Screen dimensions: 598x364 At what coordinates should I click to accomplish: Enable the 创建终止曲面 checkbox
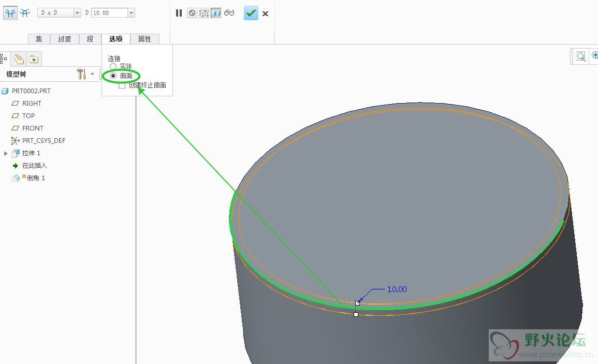[x=122, y=85]
